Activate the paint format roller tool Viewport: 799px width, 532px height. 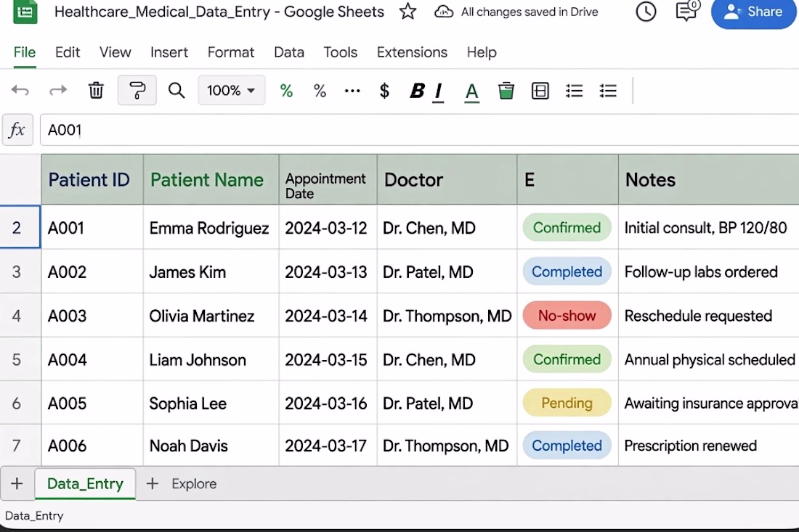pyautogui.click(x=137, y=91)
